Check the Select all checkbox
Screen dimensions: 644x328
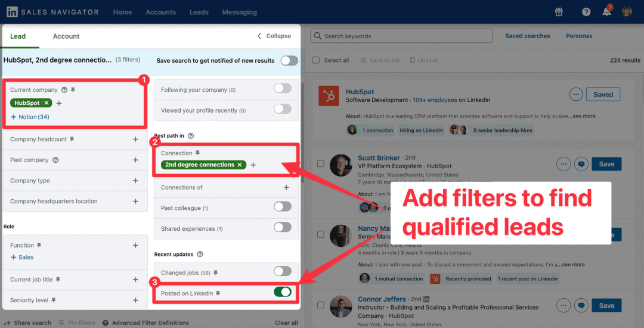point(315,60)
